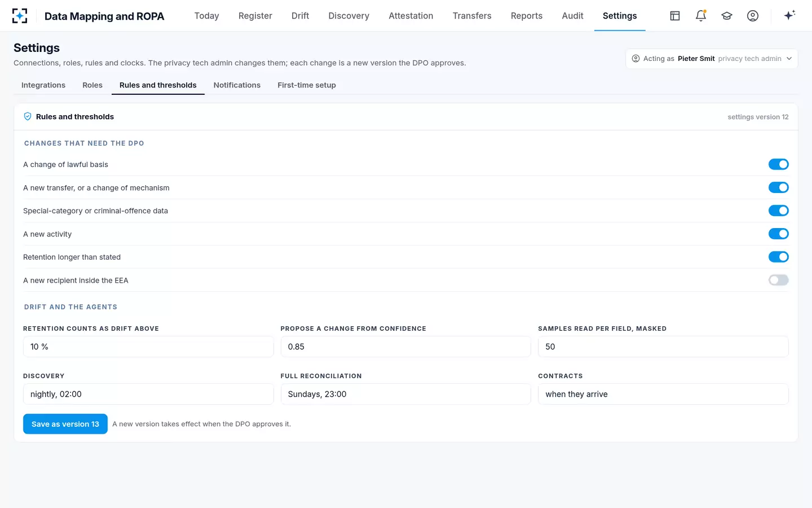The height and width of the screenshot is (508, 812).
Task: Open the Register tab
Action: (255, 16)
